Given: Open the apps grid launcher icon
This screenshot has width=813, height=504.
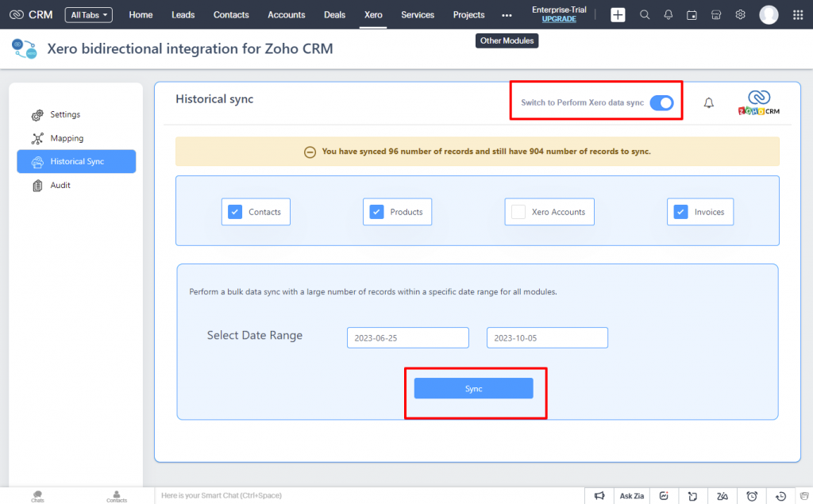Looking at the screenshot, I should coord(798,15).
